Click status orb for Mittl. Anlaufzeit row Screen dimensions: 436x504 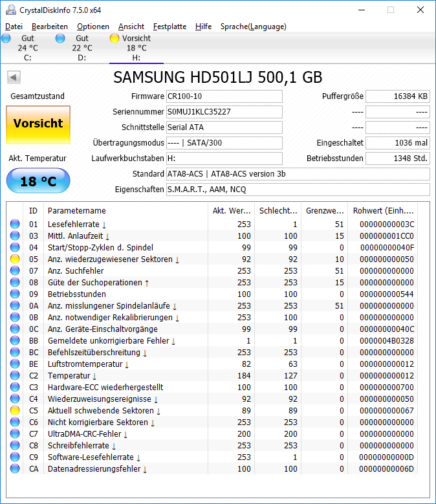coord(15,236)
